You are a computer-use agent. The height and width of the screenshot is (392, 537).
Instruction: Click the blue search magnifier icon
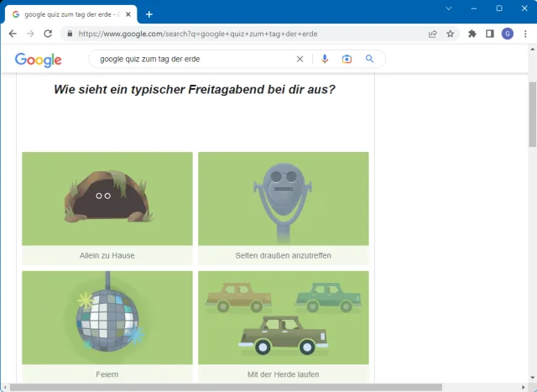(x=369, y=60)
